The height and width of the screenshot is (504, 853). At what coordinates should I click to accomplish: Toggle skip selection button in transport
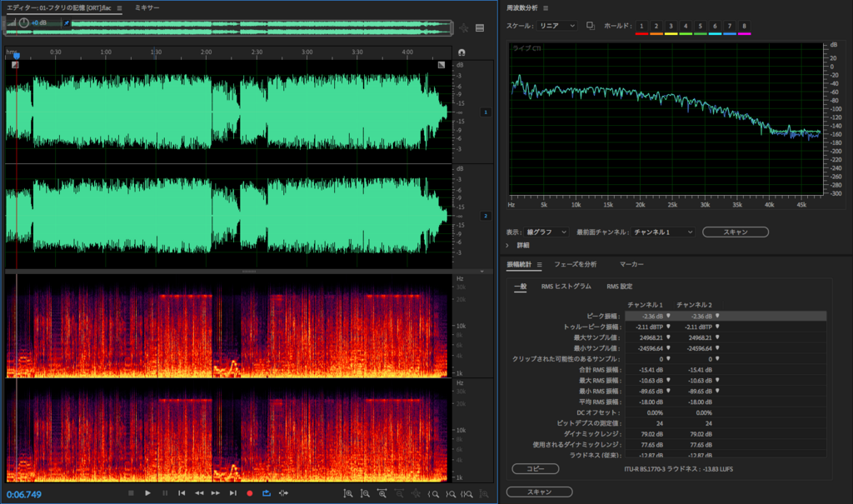click(283, 493)
